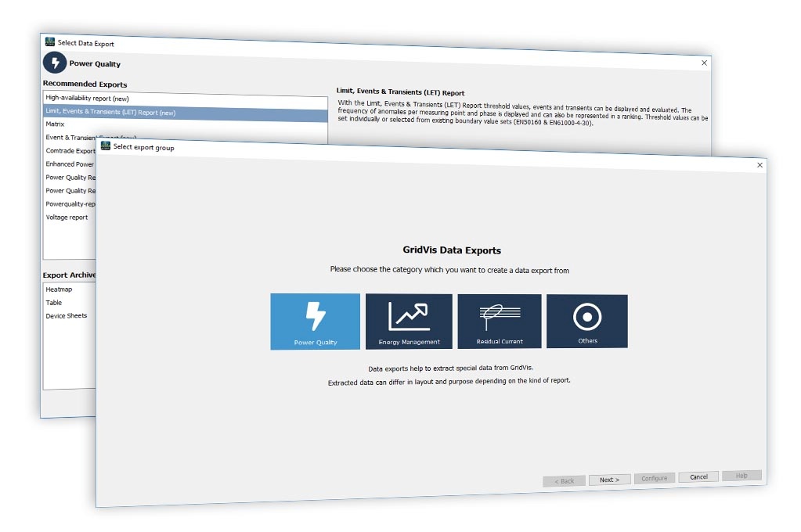
Task: Select the Energy Management category tile
Action: point(409,321)
